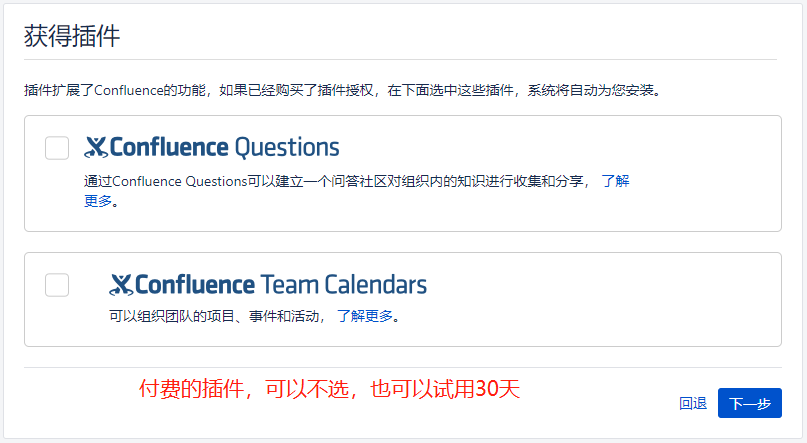807x443 pixels.
Task: Open 了解更多 link under Team Calendars
Action: tap(364, 316)
